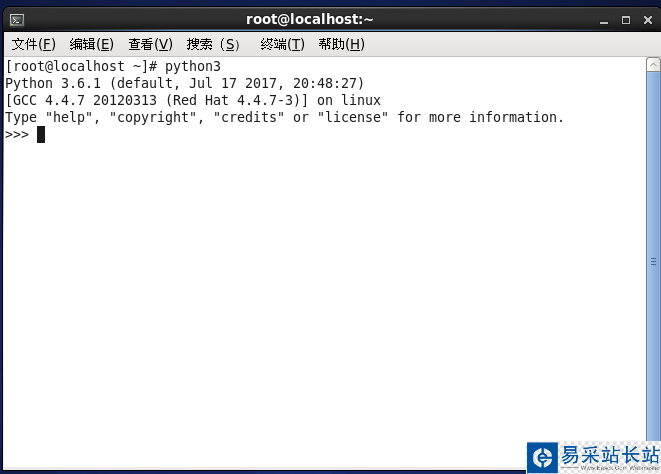
Task: Click the blue watermark logo icon
Action: pyautogui.click(x=542, y=458)
